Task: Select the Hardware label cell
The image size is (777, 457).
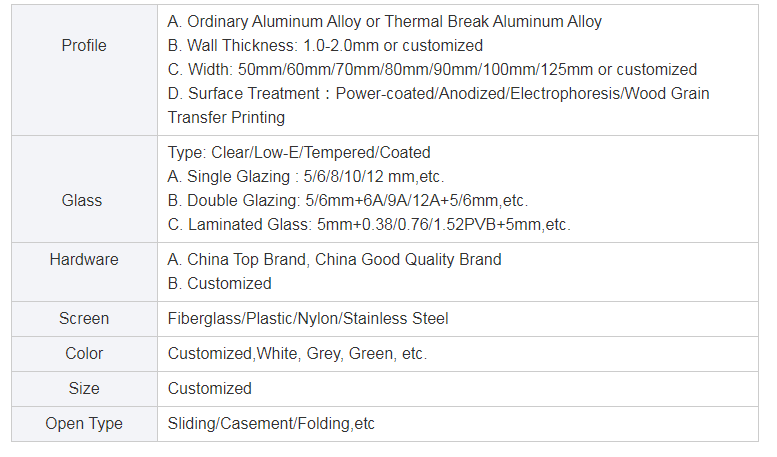Action: (x=84, y=272)
